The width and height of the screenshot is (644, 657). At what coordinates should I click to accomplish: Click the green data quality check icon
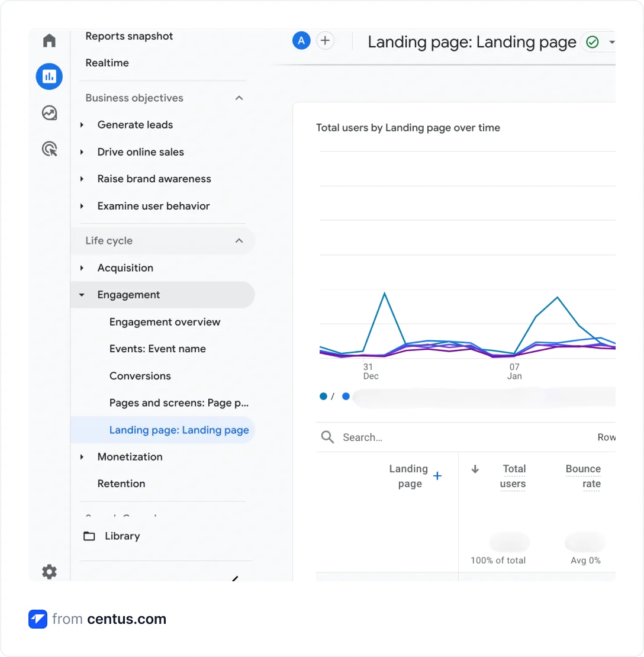[592, 42]
